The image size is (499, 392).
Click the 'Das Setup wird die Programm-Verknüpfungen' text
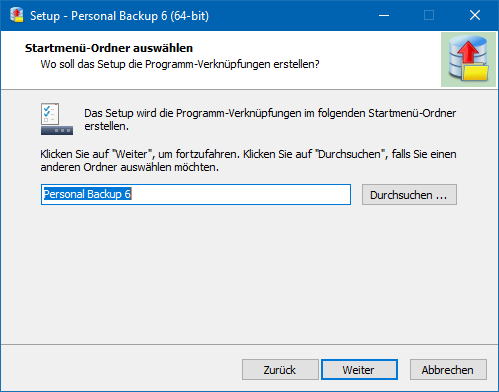click(x=270, y=120)
